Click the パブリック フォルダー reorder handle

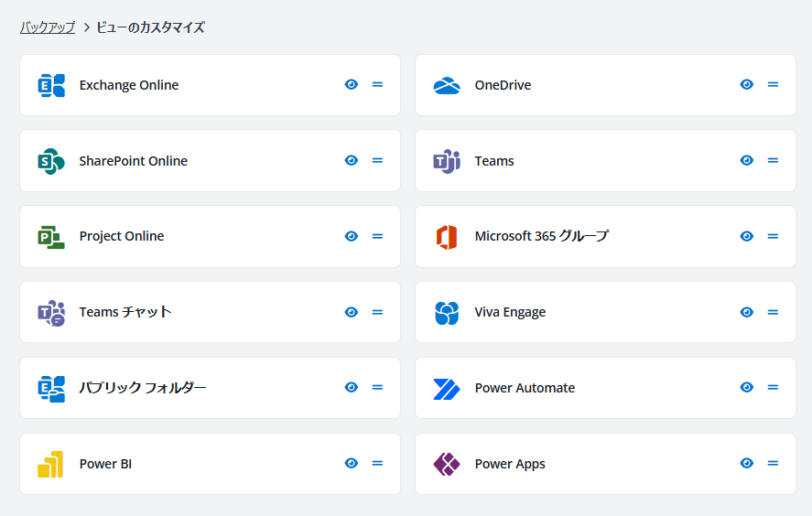click(x=377, y=387)
